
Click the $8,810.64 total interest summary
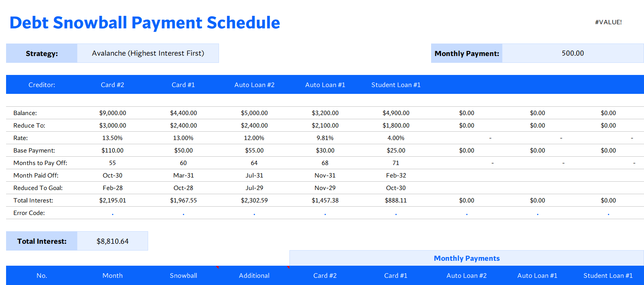(x=113, y=241)
